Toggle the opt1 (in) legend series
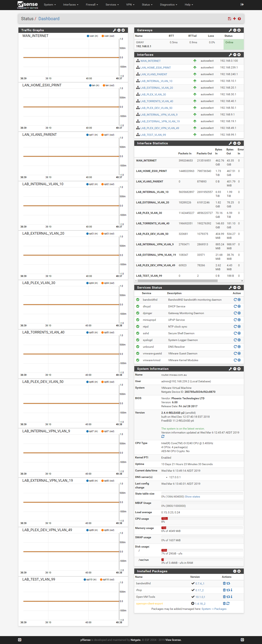The height and width of the screenshot is (644, 262). click(x=92, y=135)
